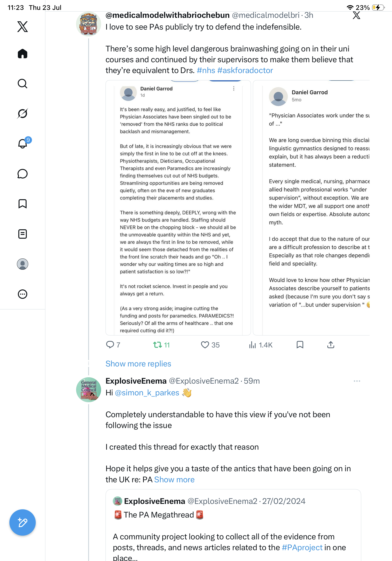Open Lists icon in sidebar
392x561 pixels.
(23, 234)
